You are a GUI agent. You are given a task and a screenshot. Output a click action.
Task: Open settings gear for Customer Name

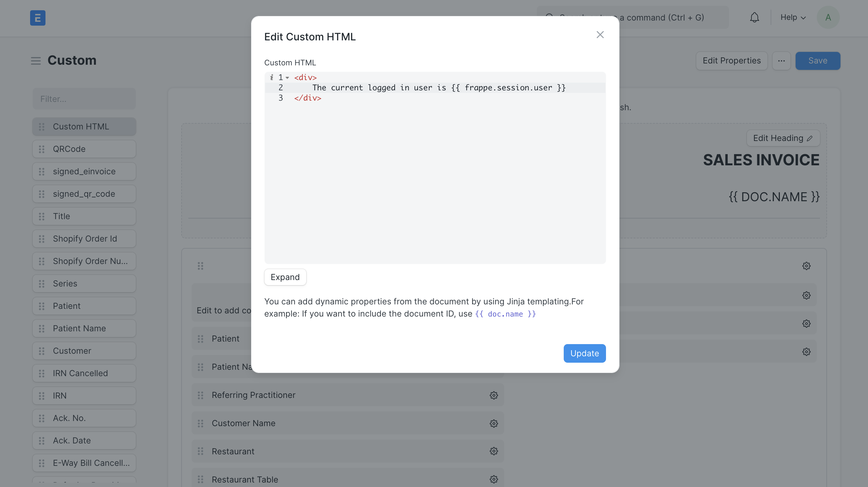(493, 423)
